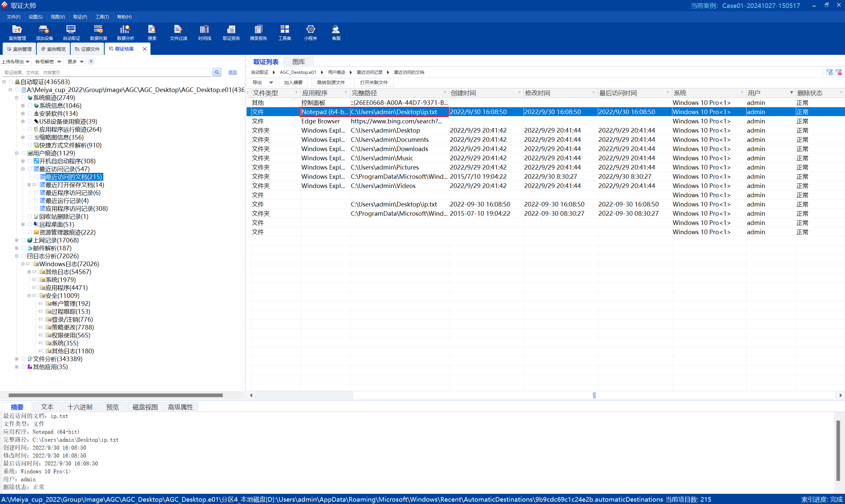Check the 用户痕迹(1129) checkbox
Screen dimensions: 845x504
pos(23,153)
